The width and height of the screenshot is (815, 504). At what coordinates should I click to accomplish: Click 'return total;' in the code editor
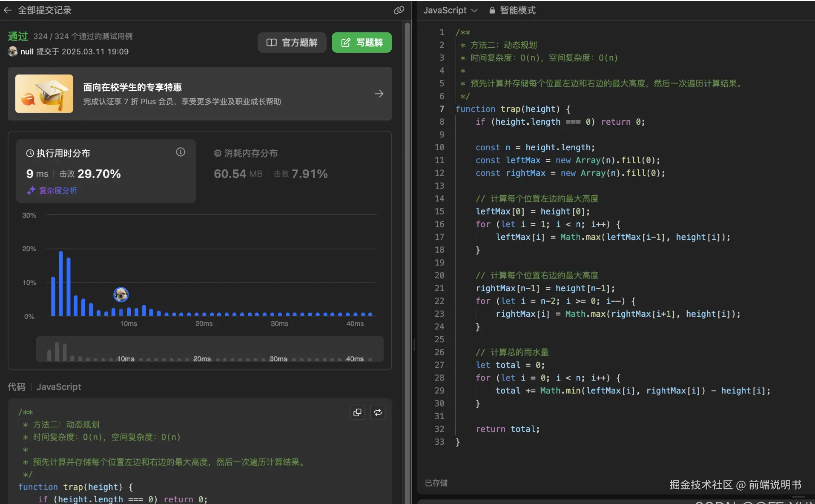pyautogui.click(x=508, y=429)
